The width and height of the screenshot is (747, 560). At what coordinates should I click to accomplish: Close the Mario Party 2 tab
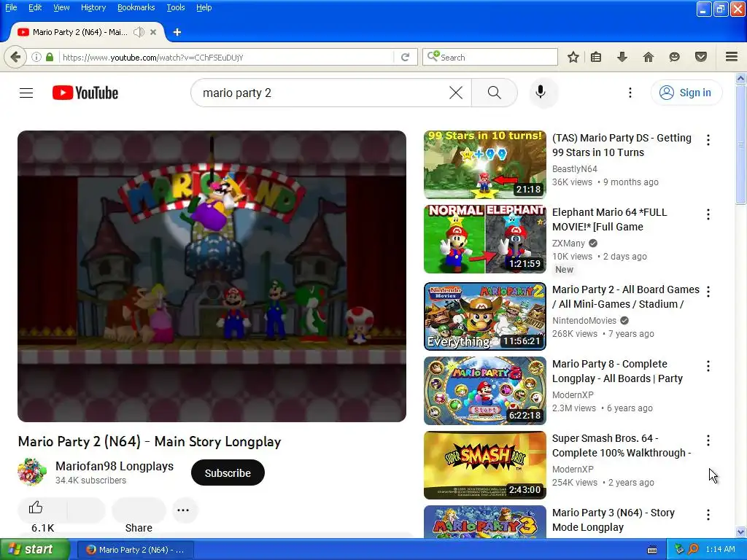(x=153, y=32)
